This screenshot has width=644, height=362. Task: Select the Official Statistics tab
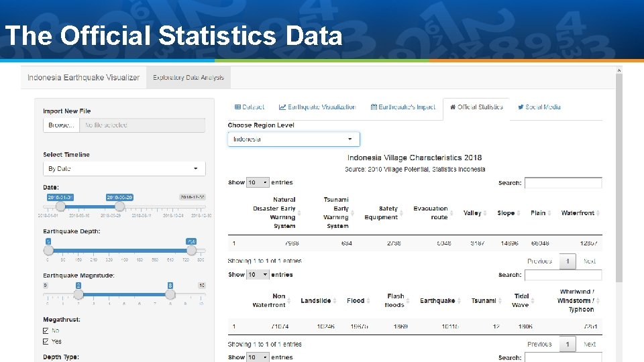[x=476, y=107]
